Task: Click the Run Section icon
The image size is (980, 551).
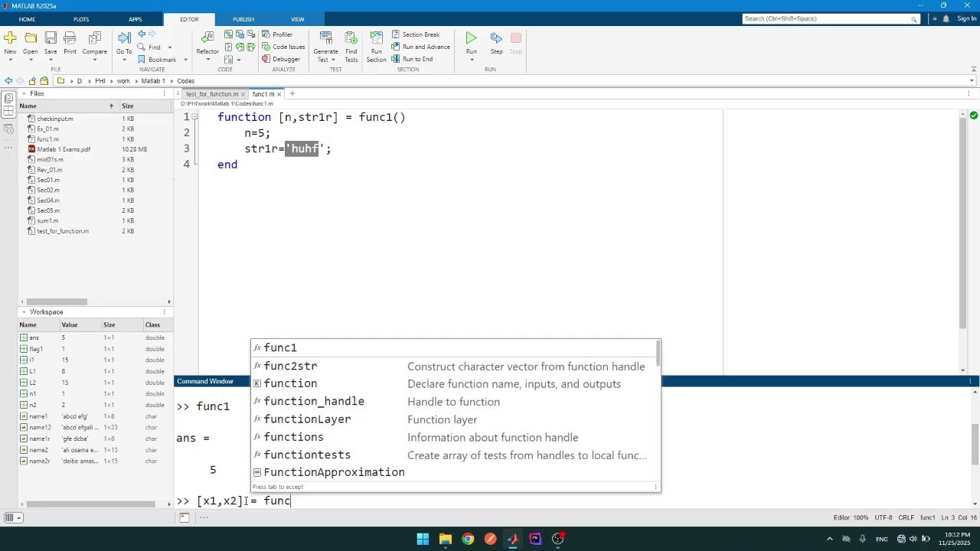Action: [x=376, y=37]
